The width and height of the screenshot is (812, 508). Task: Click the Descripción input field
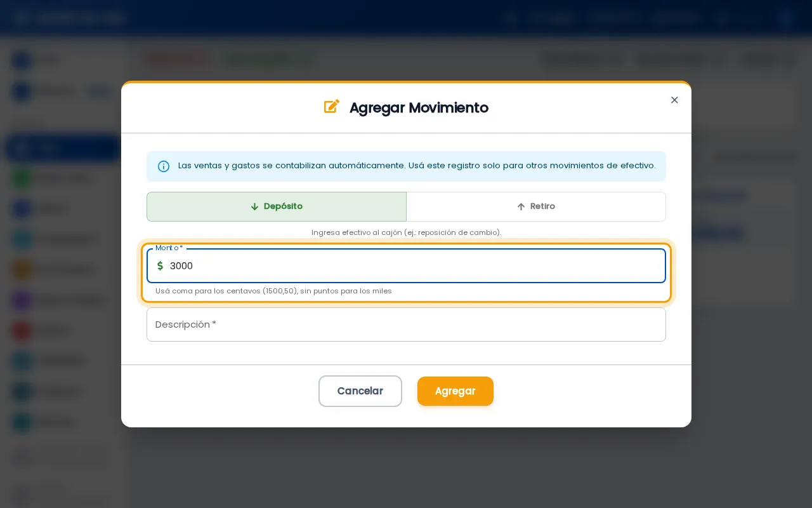pyautogui.click(x=406, y=324)
